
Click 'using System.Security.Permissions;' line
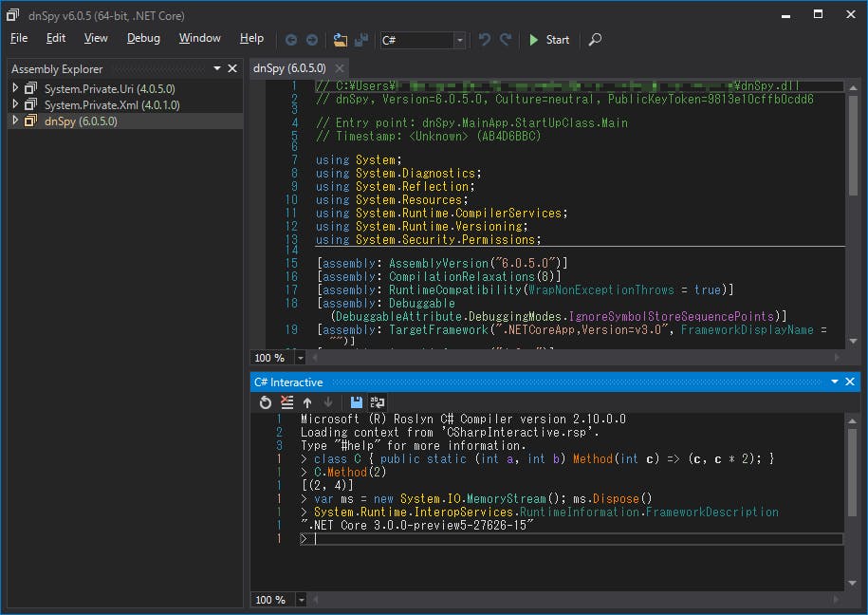pyautogui.click(x=428, y=240)
